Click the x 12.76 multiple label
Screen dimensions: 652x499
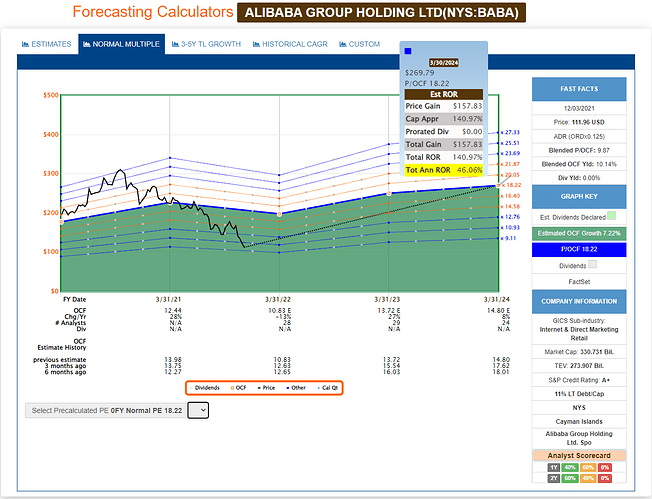510,217
